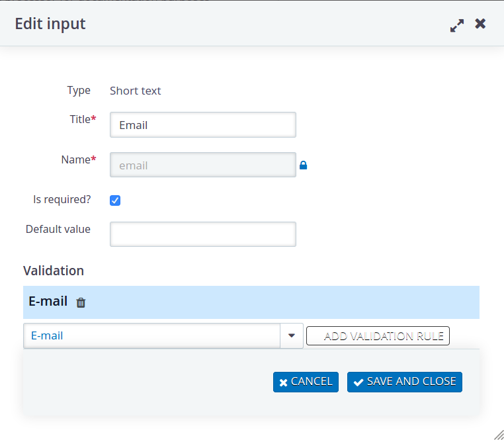Screen dimensions: 504x440
Task: Click the Is required? label
Action: click(x=62, y=199)
